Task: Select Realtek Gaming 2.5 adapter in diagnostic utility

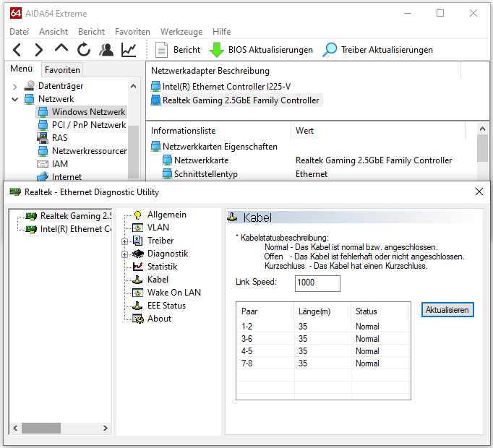Action: coord(75,216)
